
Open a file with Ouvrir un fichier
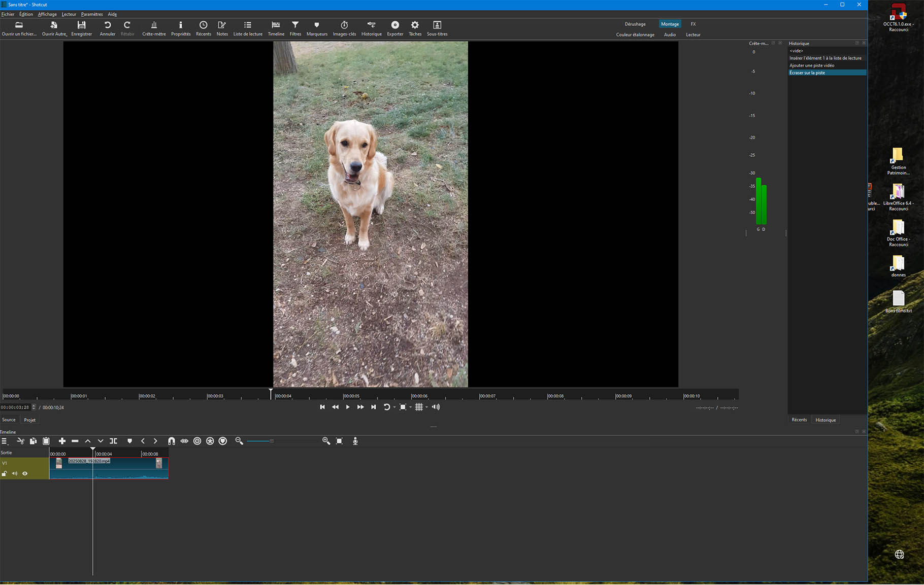point(19,28)
